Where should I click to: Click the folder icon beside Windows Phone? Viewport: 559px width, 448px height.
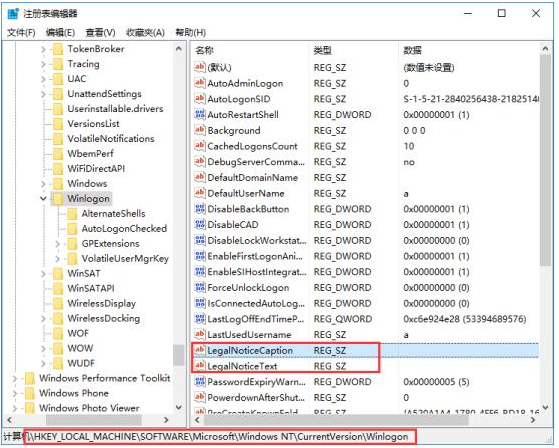click(30, 393)
